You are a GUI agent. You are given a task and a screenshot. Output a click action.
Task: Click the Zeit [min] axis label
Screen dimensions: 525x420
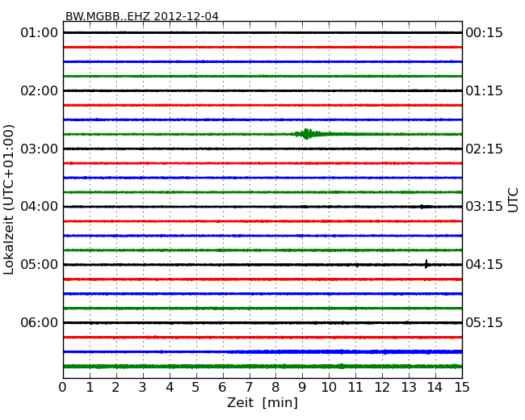coord(262,402)
